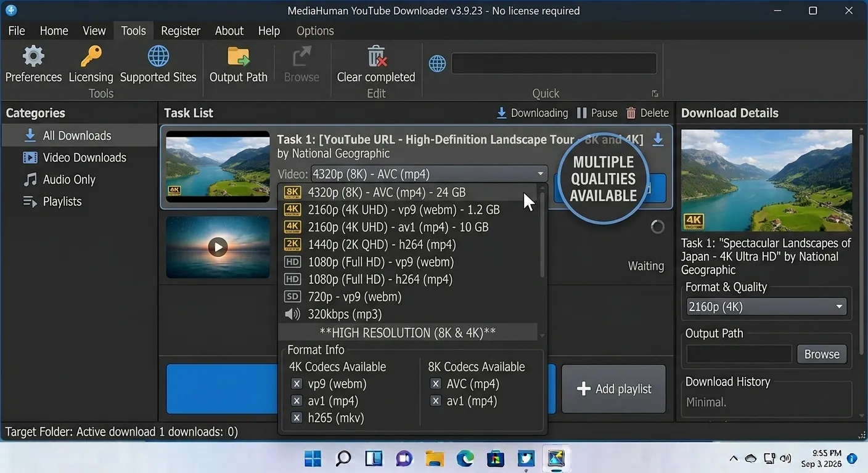Open the File menu
The image size is (868, 473).
point(17,31)
